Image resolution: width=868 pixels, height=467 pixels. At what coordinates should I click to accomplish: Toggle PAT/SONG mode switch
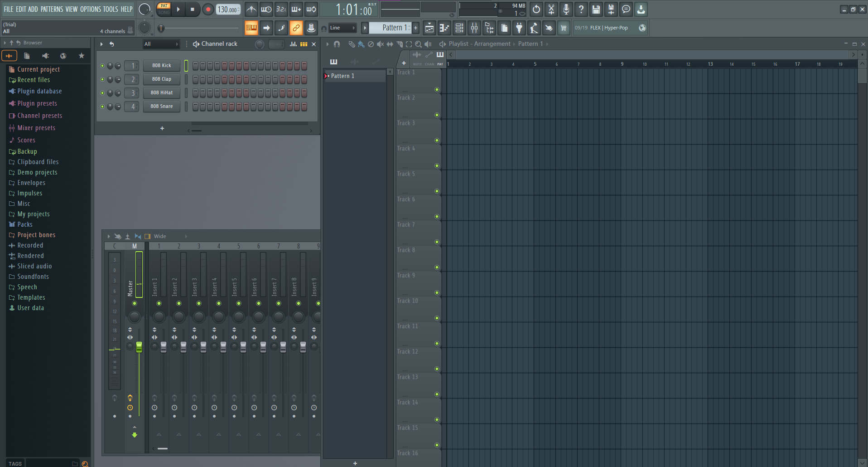point(164,9)
